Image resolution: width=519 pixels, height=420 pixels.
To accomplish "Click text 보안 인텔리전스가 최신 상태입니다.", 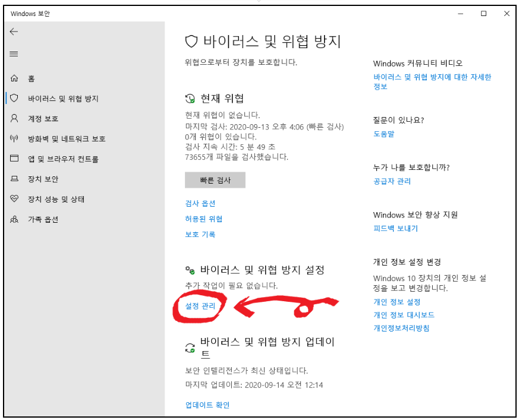I will (x=247, y=371).
